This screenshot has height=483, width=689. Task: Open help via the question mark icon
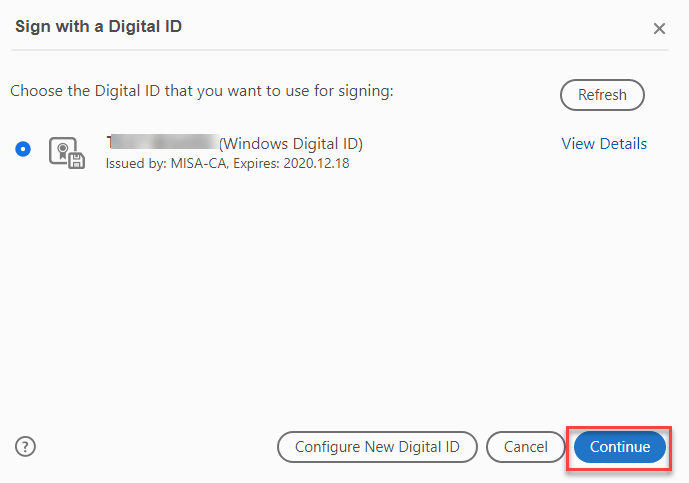(x=26, y=447)
